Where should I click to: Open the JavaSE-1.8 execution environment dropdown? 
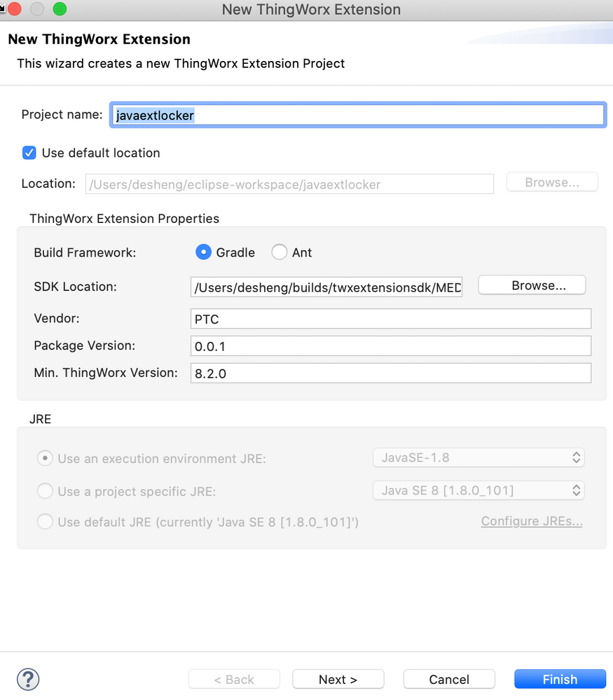(478, 458)
